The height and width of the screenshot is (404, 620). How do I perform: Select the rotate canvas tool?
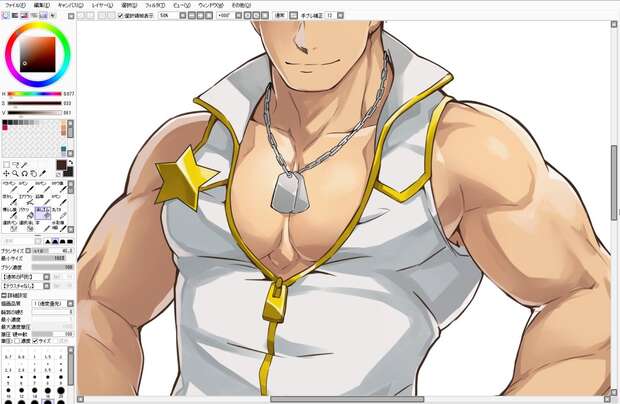(x=25, y=174)
